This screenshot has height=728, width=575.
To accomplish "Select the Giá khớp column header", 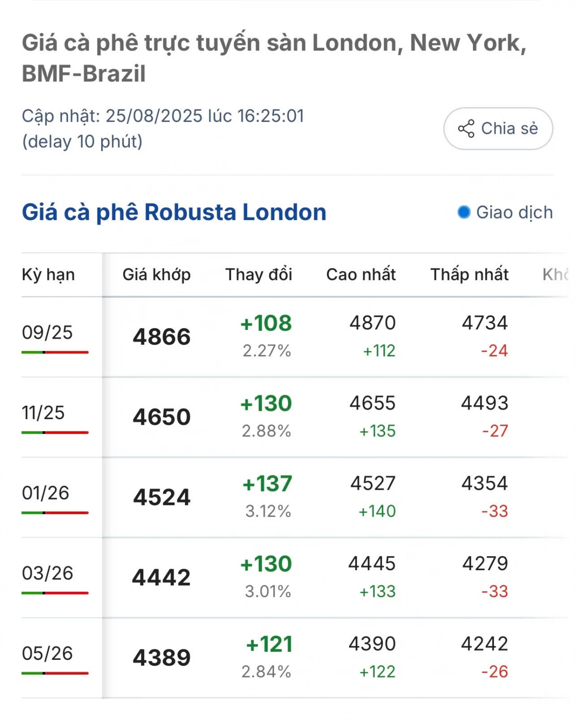I will click(157, 274).
